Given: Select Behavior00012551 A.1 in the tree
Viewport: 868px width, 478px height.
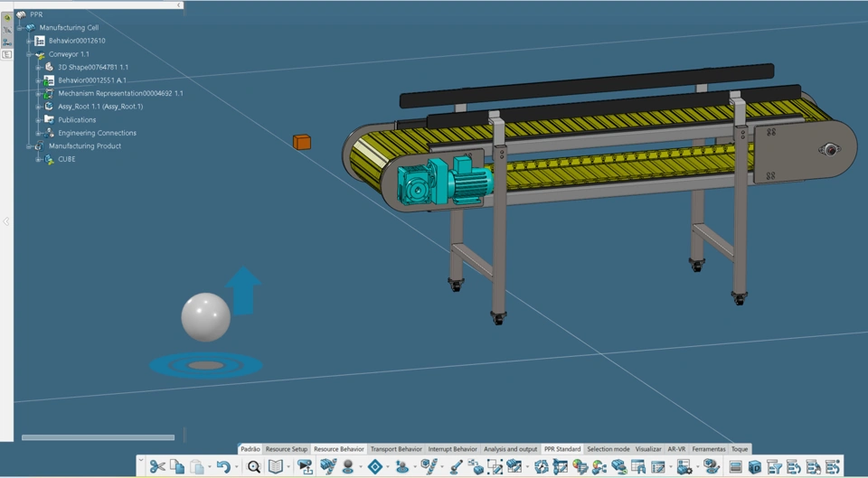Looking at the screenshot, I should [x=92, y=80].
